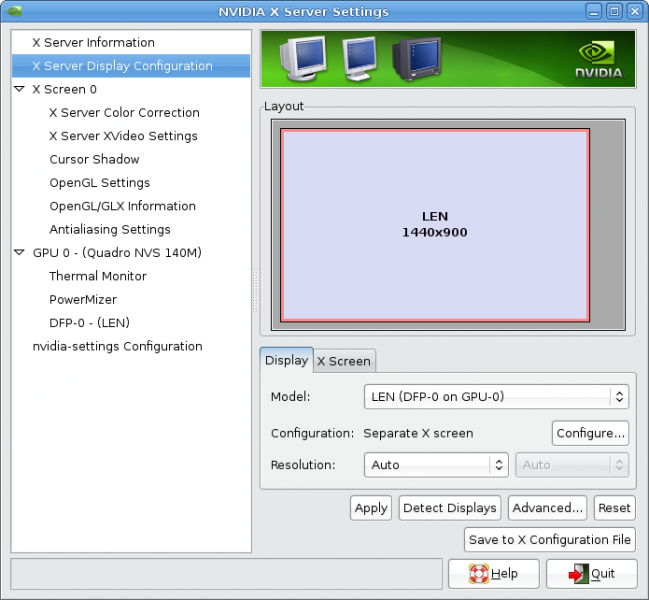This screenshot has width=649, height=600.
Task: Click the empty status bar field
Action: (226, 574)
